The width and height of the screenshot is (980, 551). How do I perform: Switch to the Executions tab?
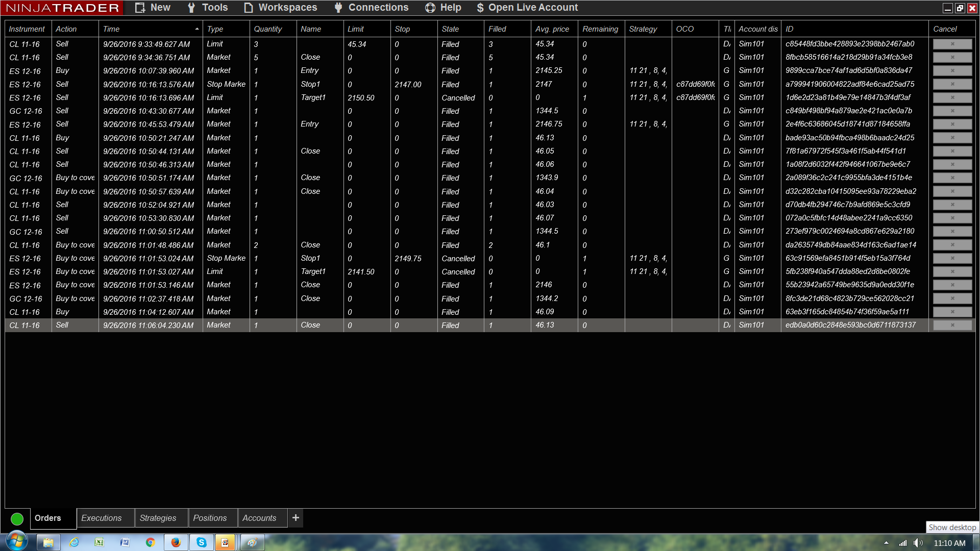click(102, 518)
